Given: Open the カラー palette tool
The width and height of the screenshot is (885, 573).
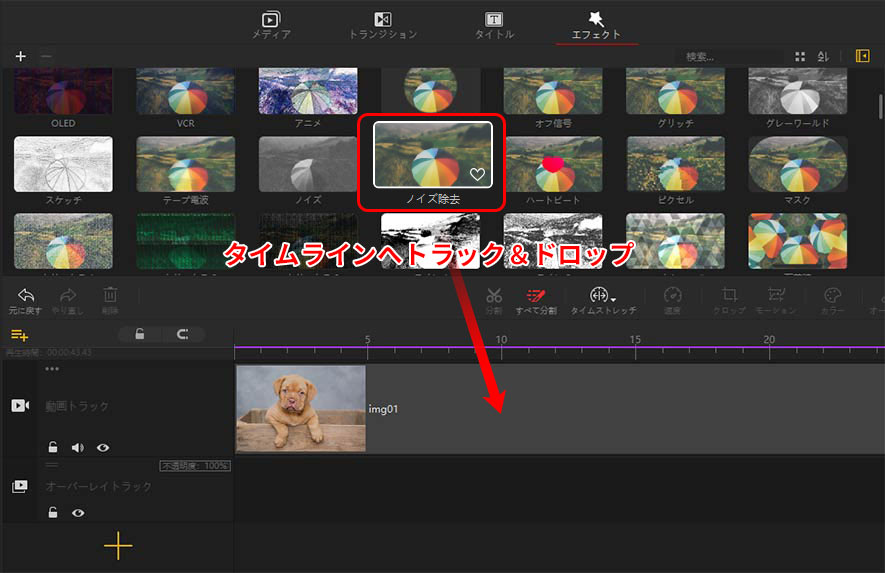Looking at the screenshot, I should pyautogui.click(x=833, y=295).
